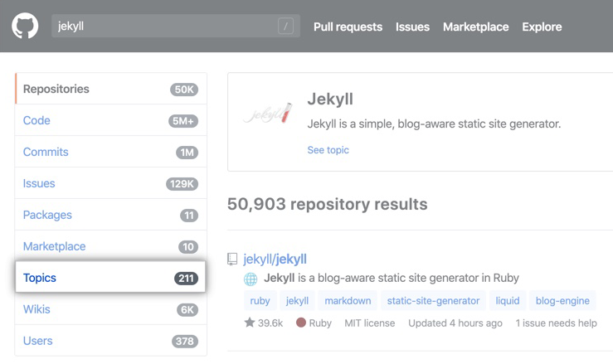Click the 50K badge on Repositories
Image resolution: width=613 pixels, height=364 pixels.
point(184,90)
